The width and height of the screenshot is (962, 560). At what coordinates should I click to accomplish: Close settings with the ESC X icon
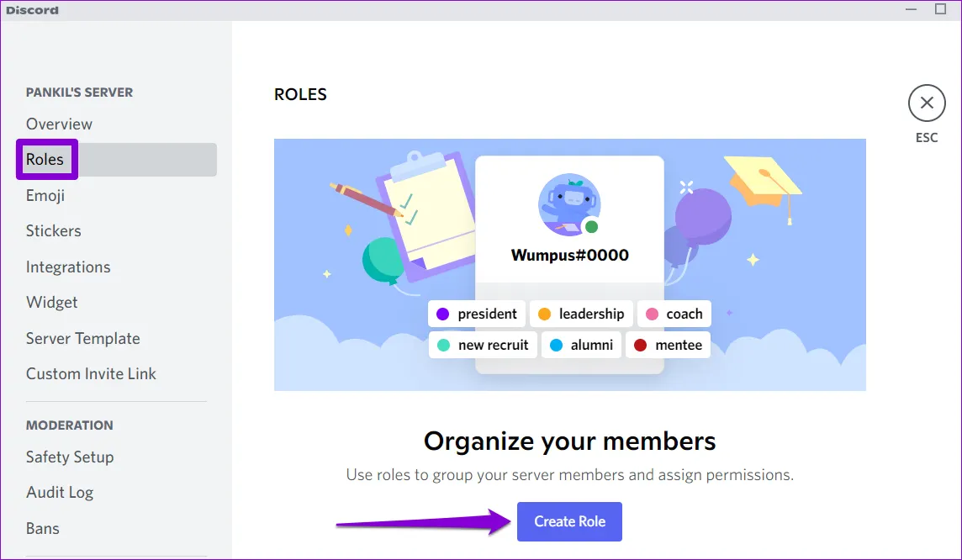point(926,103)
